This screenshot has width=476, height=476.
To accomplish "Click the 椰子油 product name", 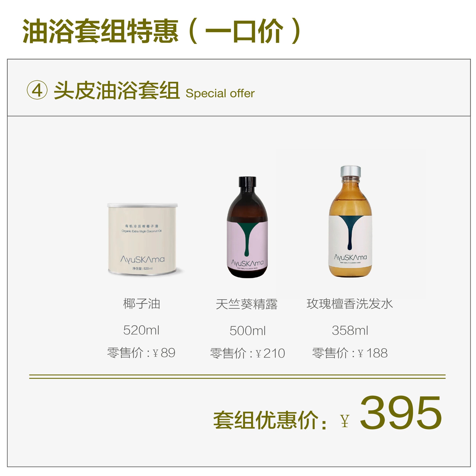I will coord(142,303).
